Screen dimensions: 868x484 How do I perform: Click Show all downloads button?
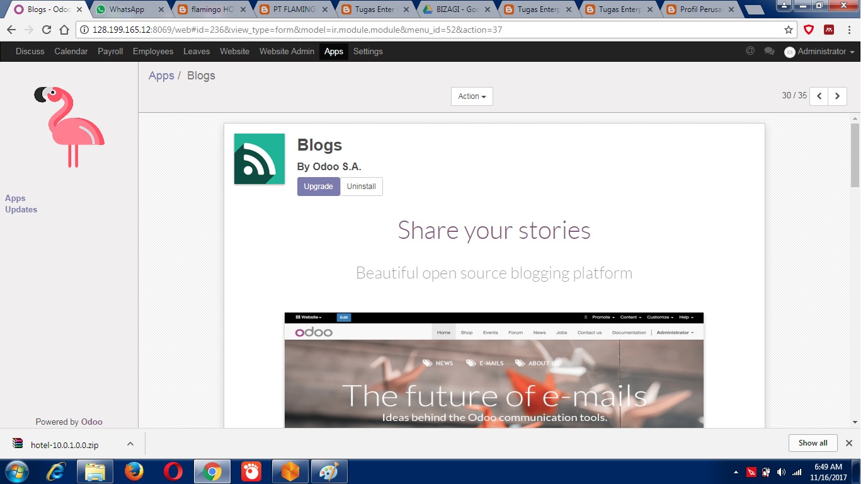click(813, 443)
